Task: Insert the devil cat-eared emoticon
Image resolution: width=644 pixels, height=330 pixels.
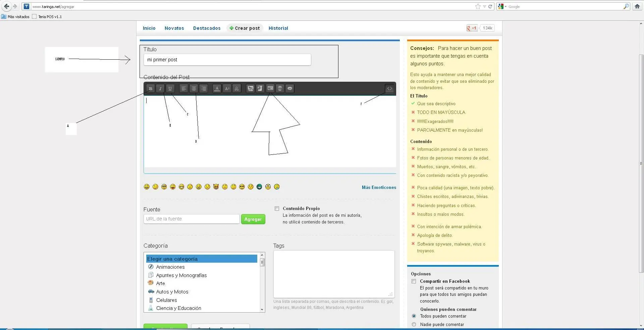Action: [216, 187]
